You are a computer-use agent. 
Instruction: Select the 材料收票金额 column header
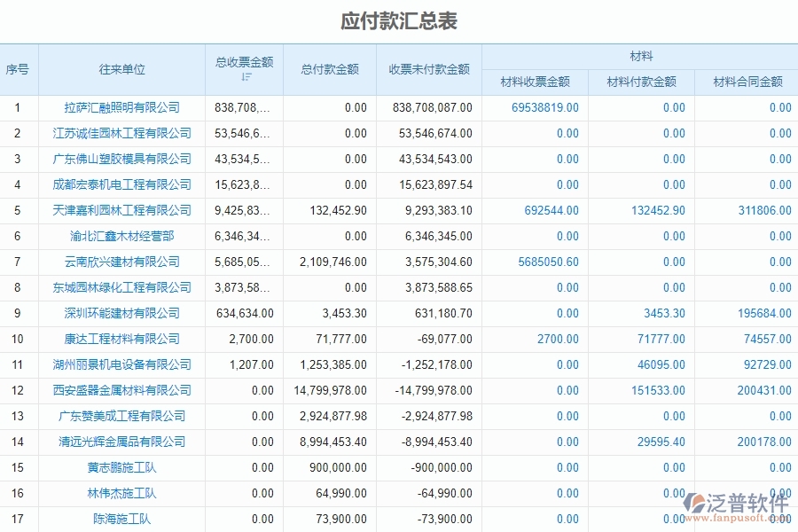click(535, 81)
